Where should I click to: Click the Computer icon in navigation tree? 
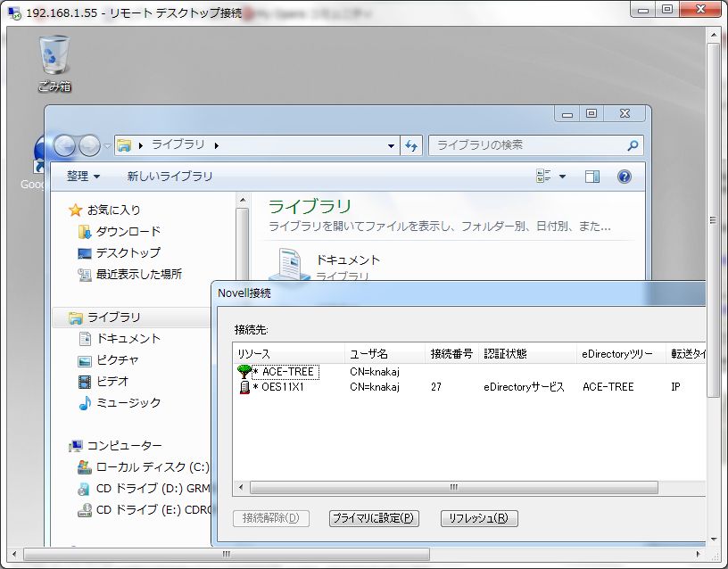tap(75, 446)
